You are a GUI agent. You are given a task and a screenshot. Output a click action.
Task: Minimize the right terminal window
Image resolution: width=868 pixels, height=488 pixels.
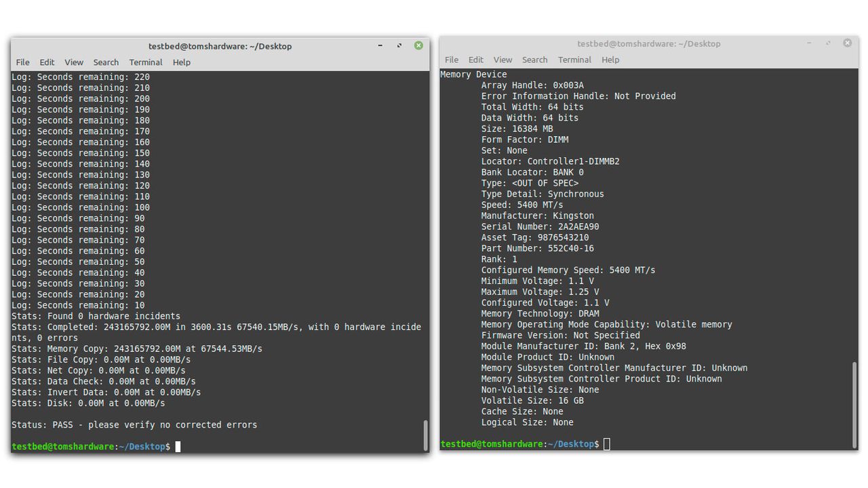tap(809, 43)
